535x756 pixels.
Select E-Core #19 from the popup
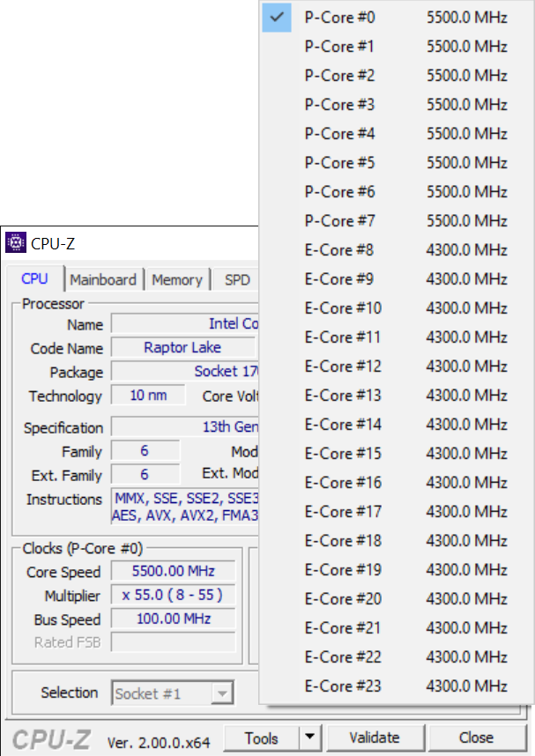396,570
